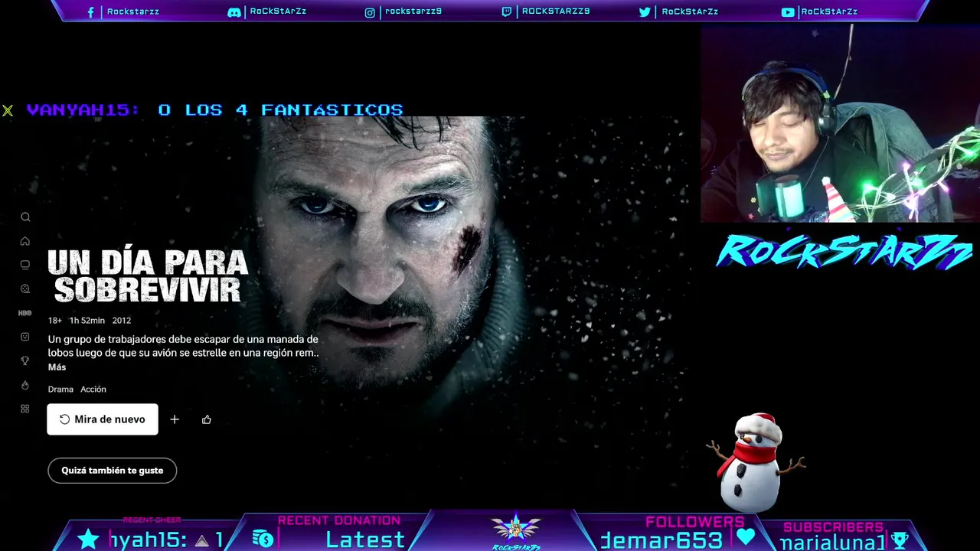Open the grid categories icon in sidebar
The image size is (980, 551).
point(25,409)
